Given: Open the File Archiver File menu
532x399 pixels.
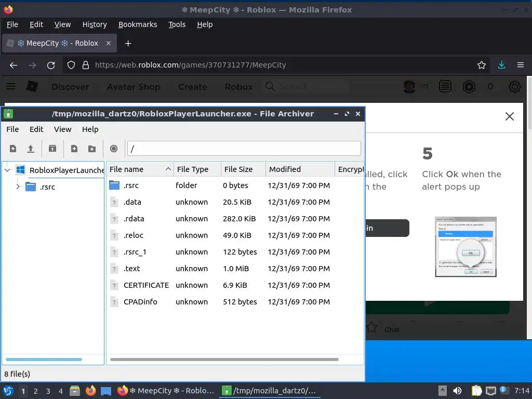Looking at the screenshot, I should tap(12, 129).
